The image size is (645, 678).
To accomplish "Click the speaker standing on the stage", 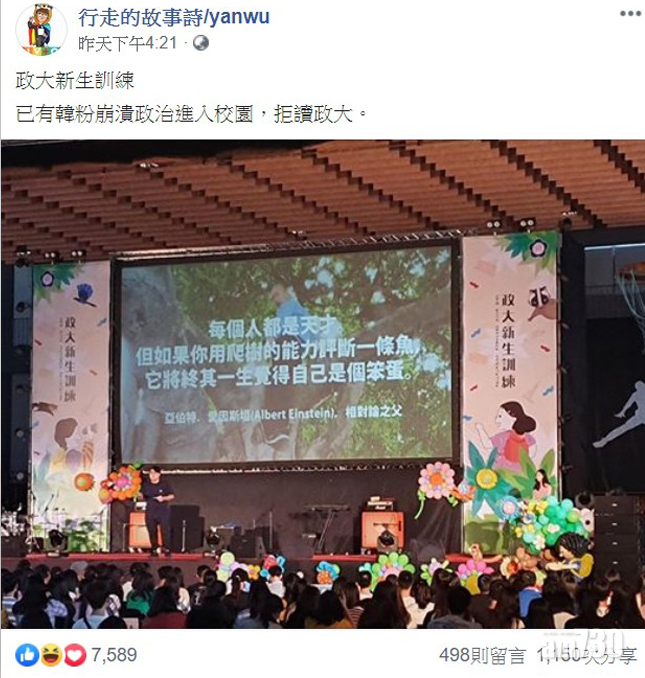I will (156, 509).
